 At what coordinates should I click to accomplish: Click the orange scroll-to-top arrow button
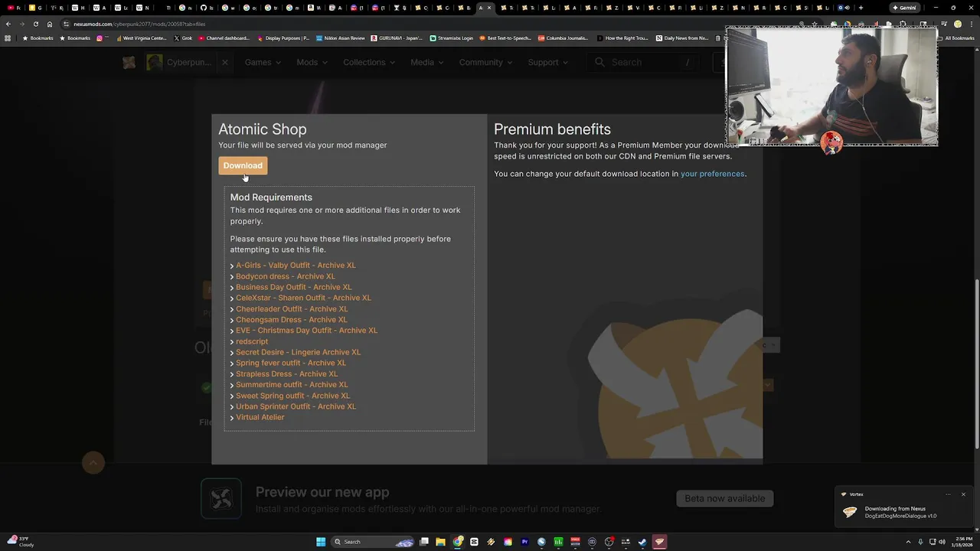tap(93, 462)
